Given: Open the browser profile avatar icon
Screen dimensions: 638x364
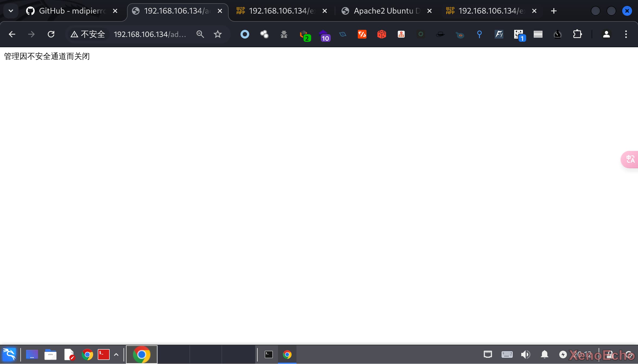Looking at the screenshot, I should 606,34.
